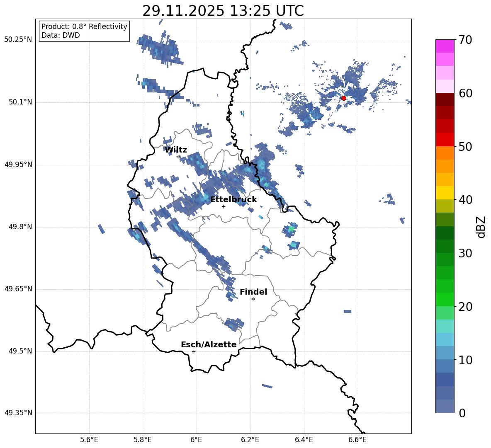
Task: Click the Ettelbruck city label
Action: [233, 200]
